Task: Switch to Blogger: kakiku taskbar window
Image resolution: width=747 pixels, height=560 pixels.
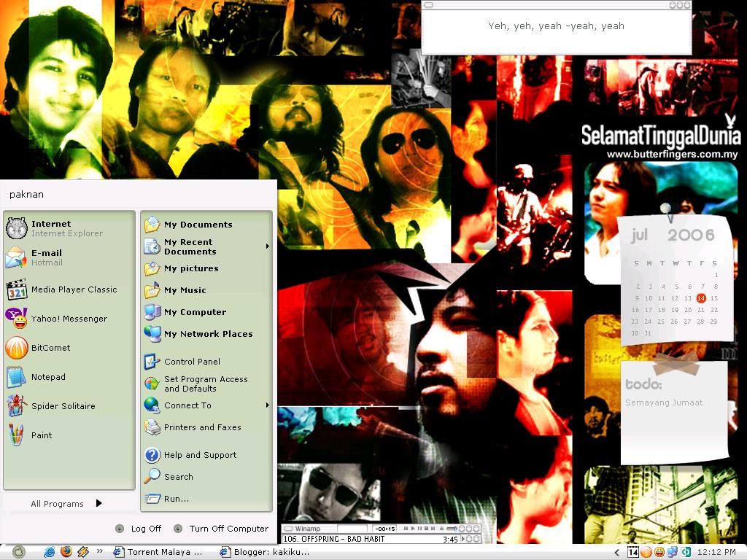Action: [x=264, y=552]
